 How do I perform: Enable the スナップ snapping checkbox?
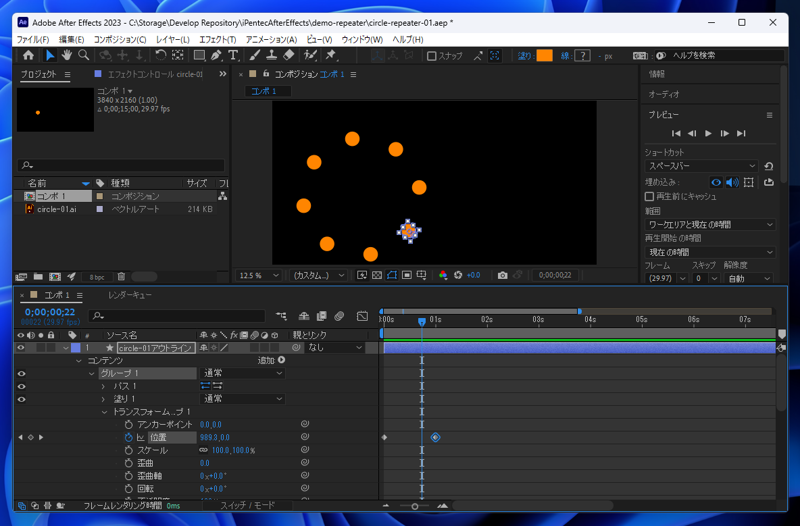tap(432, 56)
